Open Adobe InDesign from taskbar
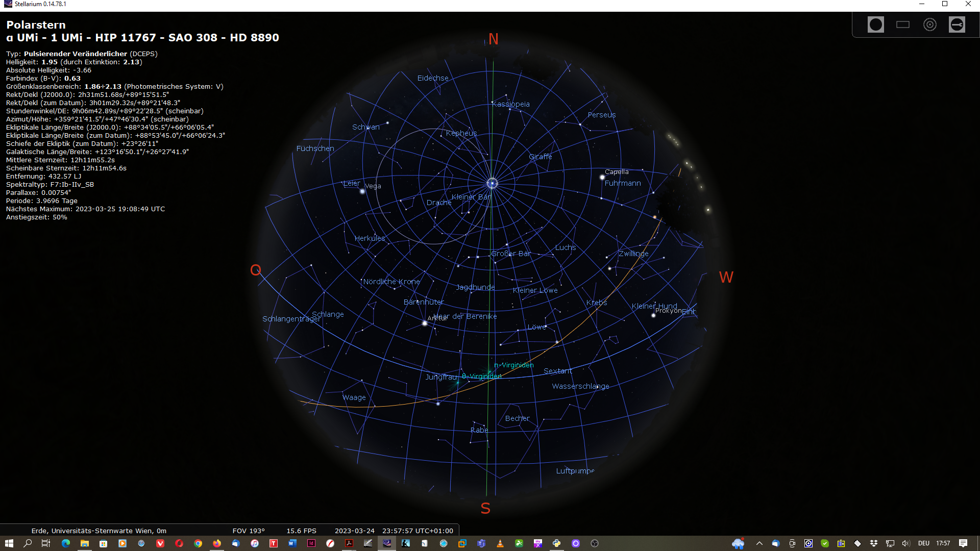Screen dimensions: 980x551 pyautogui.click(x=311, y=543)
